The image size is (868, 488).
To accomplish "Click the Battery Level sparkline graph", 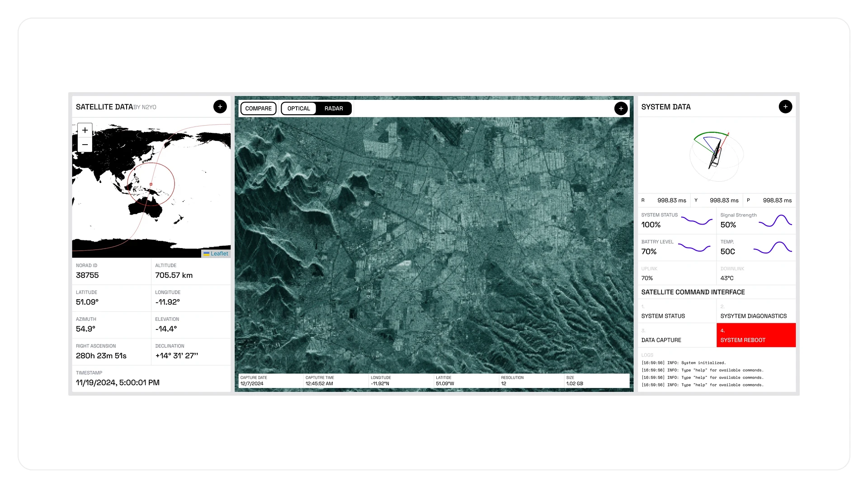I will click(694, 248).
